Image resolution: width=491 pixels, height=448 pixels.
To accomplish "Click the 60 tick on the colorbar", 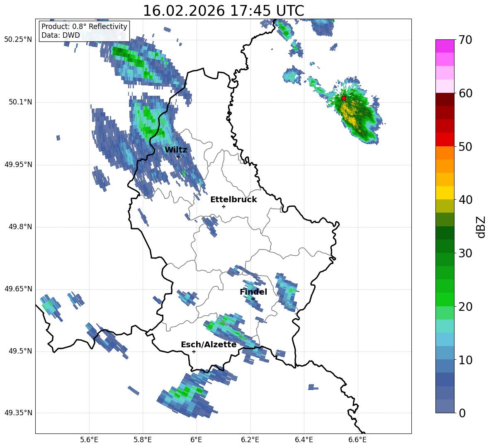I will (465, 93).
